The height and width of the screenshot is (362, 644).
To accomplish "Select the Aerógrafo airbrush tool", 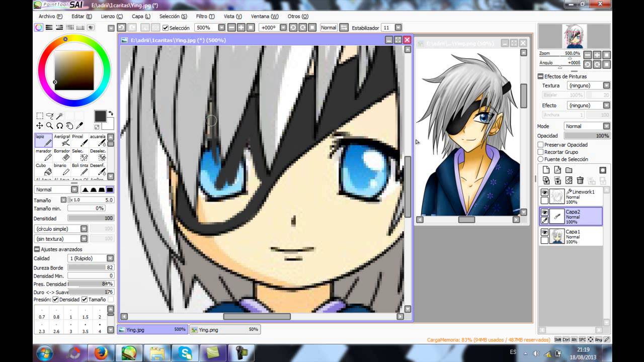I will (x=62, y=140).
